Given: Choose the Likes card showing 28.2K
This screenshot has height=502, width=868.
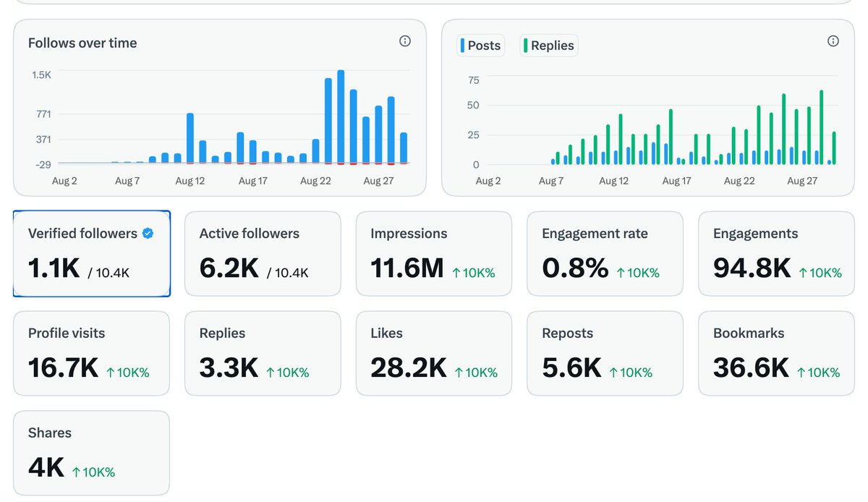Looking at the screenshot, I should click(x=434, y=354).
